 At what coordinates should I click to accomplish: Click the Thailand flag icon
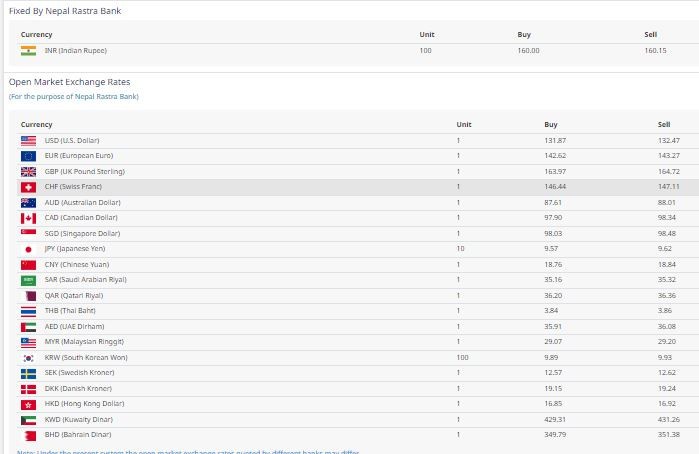tap(28, 311)
